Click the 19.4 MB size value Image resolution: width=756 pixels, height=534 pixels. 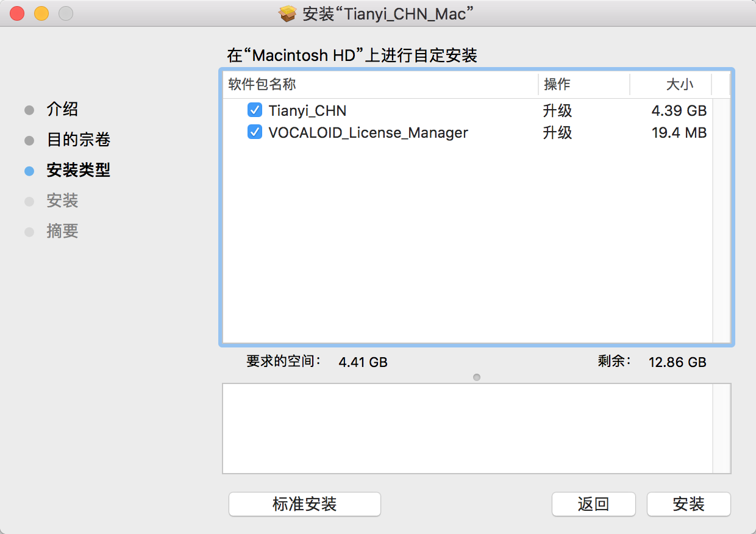tap(679, 133)
